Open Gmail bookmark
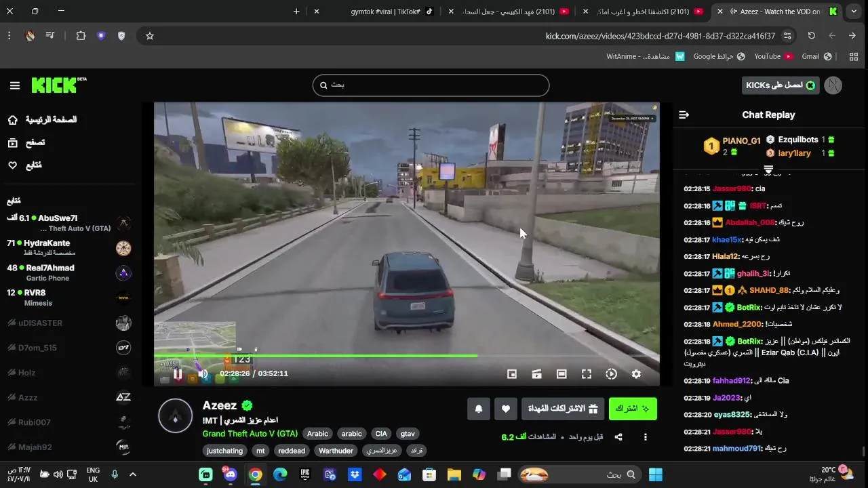Viewport: 868px width, 488px height. pyautogui.click(x=816, y=56)
